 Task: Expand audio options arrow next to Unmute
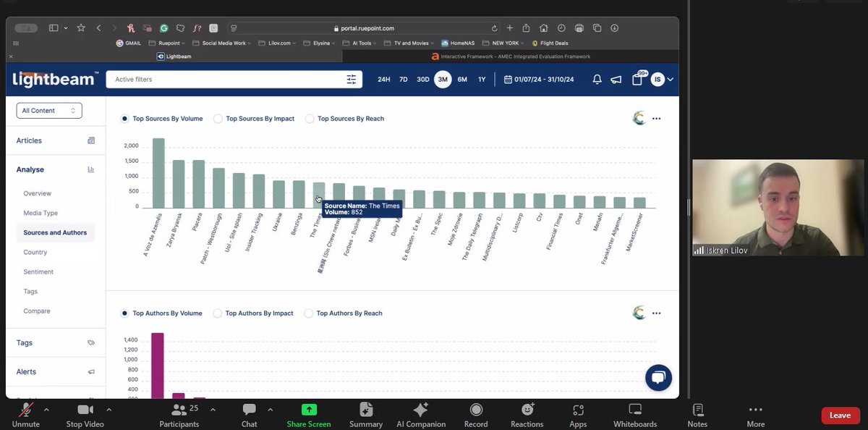point(46,410)
